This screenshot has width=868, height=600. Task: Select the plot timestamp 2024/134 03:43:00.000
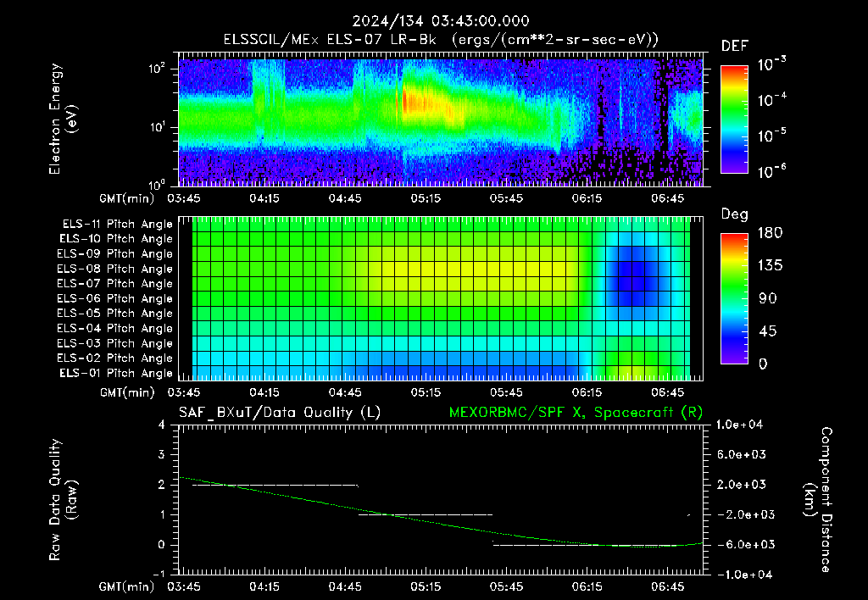click(441, 21)
